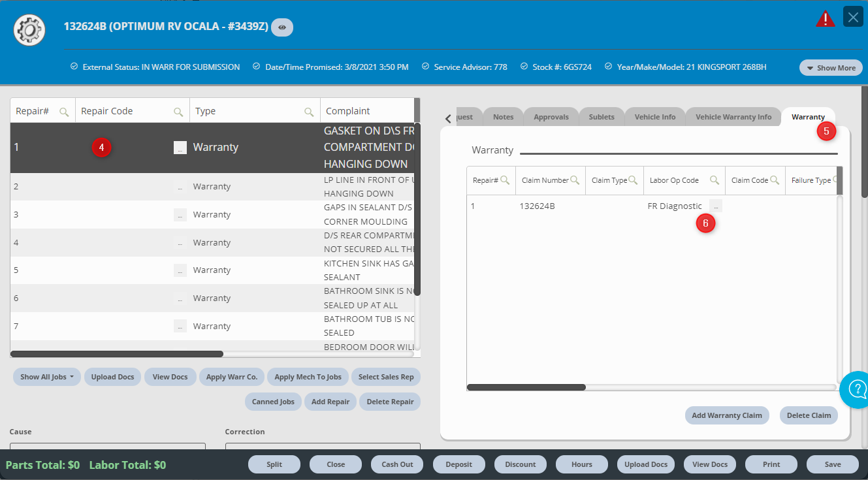868x480 pixels.
Task: Click horizontal scrollbar of repairs grid
Action: tap(117, 354)
